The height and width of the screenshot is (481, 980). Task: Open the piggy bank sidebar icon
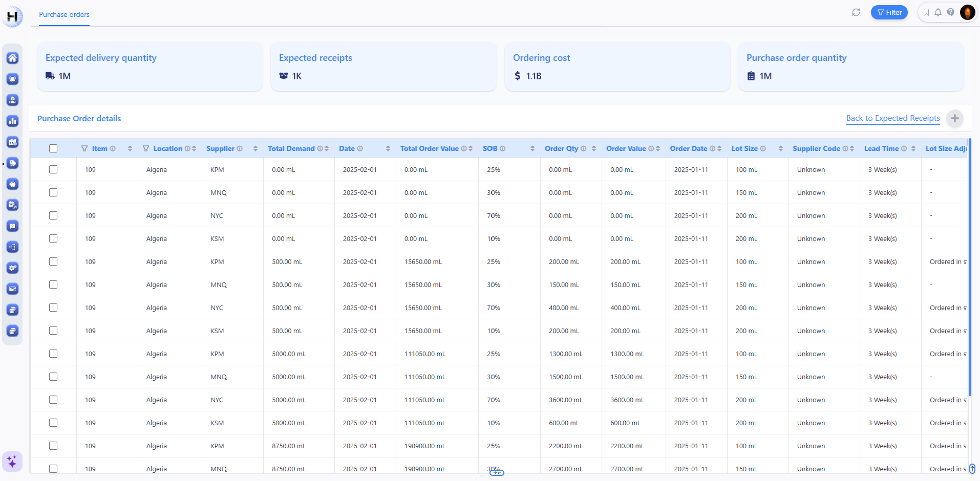coord(12,184)
